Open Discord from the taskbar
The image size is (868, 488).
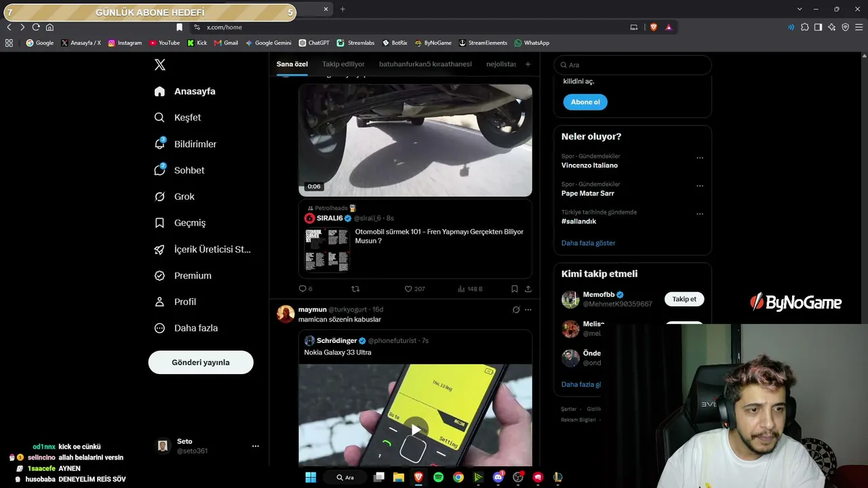point(498,477)
